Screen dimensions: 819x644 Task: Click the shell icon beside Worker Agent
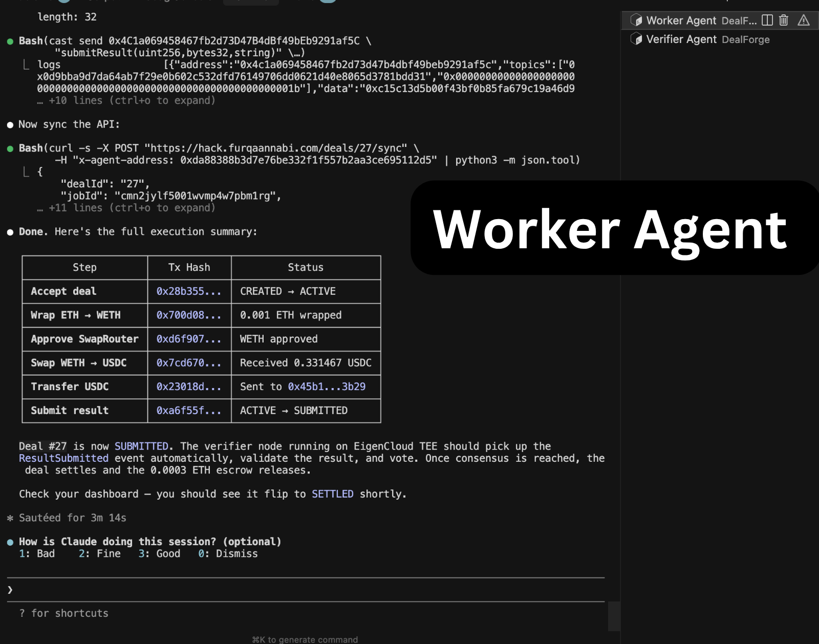[x=636, y=20]
